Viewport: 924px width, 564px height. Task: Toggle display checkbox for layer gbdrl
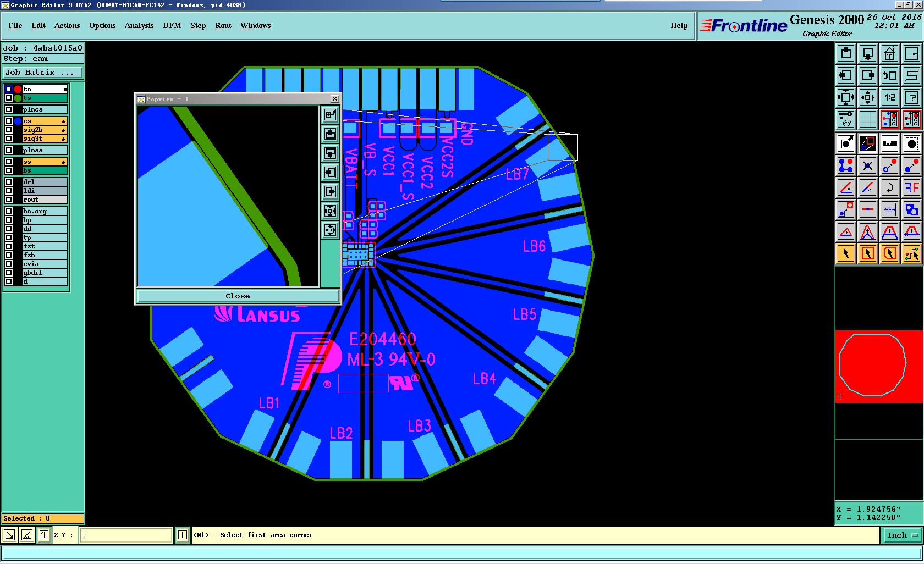tap(8, 273)
